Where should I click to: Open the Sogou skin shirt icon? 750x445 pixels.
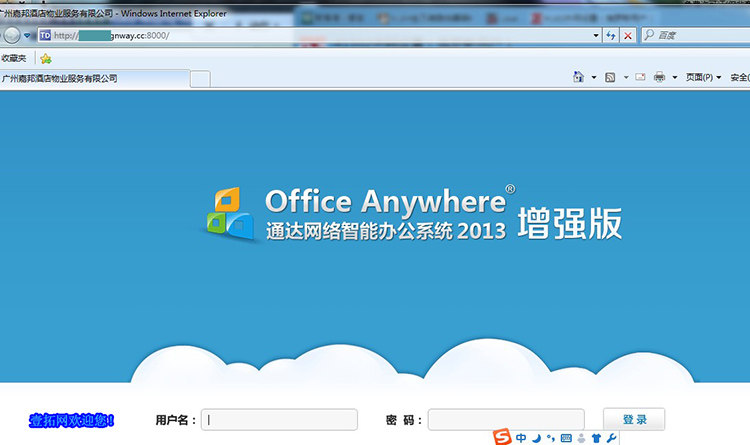click(x=596, y=438)
